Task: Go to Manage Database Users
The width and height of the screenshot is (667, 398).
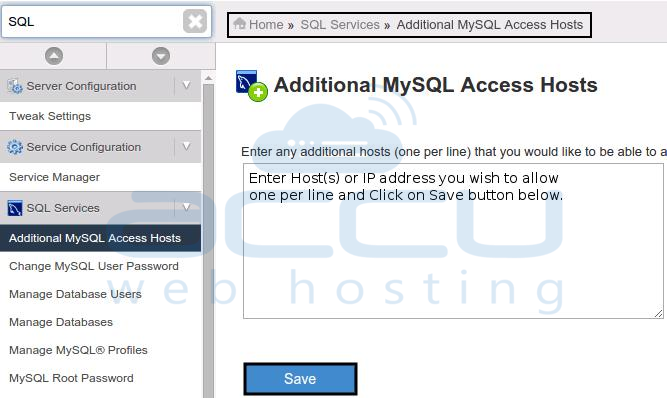Action: click(x=75, y=294)
